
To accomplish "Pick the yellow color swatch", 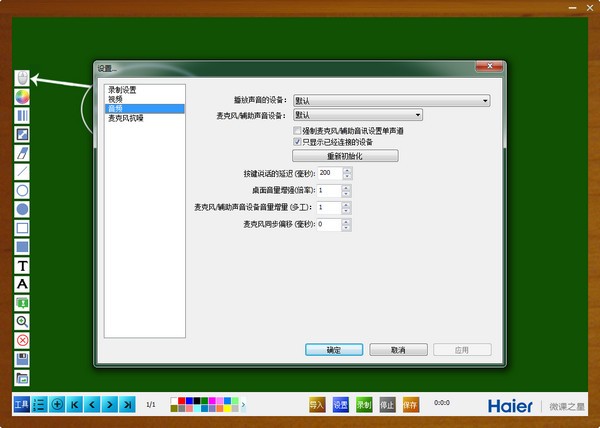I will click(x=227, y=408).
